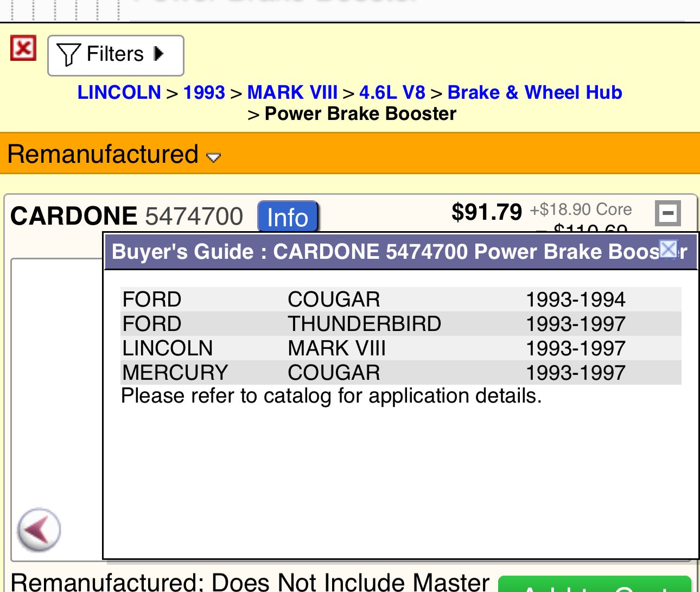Click the FORD COUGAR 1993-1994 row
The width and height of the screenshot is (700, 592).
pos(400,300)
